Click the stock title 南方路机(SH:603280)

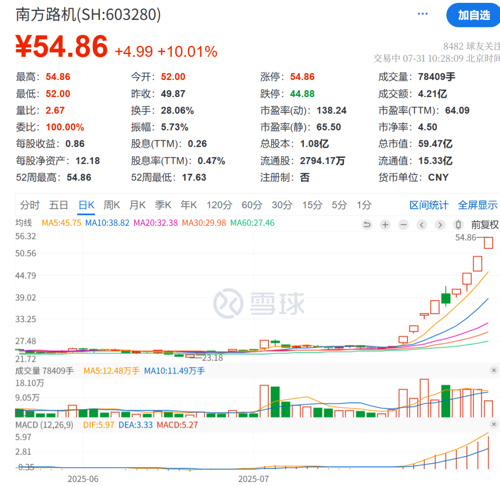(88, 14)
